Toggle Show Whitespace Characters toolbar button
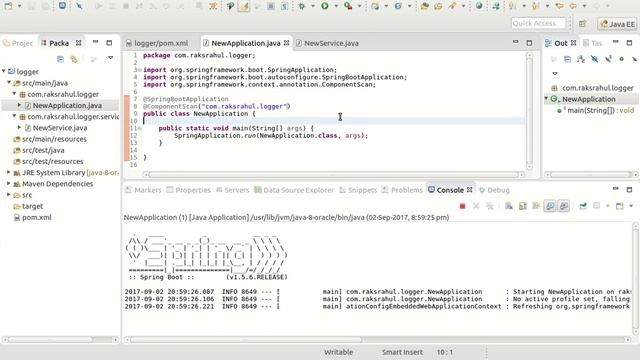Viewport: 640px width, 360px height. 284,6
